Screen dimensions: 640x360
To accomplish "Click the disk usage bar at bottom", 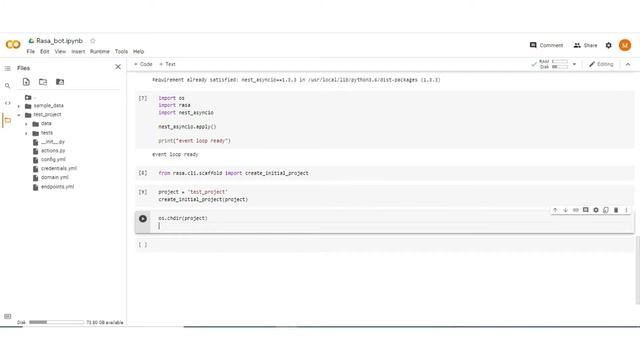I will click(56, 322).
